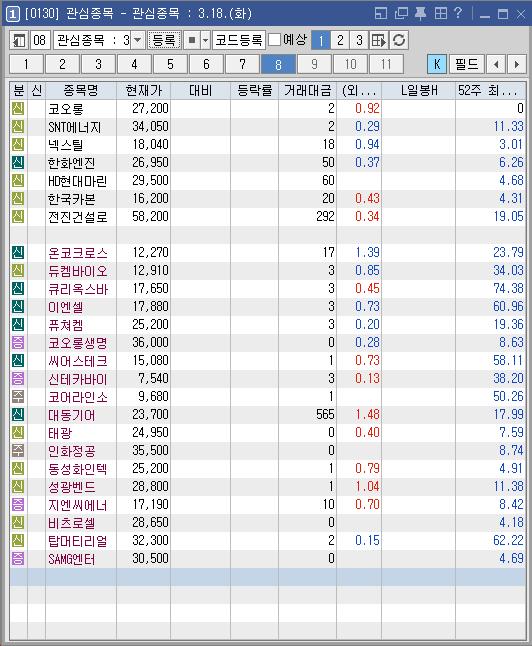Click the 신 icon next to 탑머티리얼
The height and width of the screenshot is (646, 532).
point(18,541)
